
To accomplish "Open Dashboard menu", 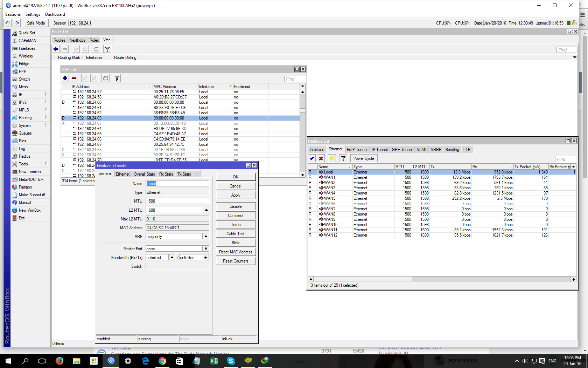I will click(55, 14).
